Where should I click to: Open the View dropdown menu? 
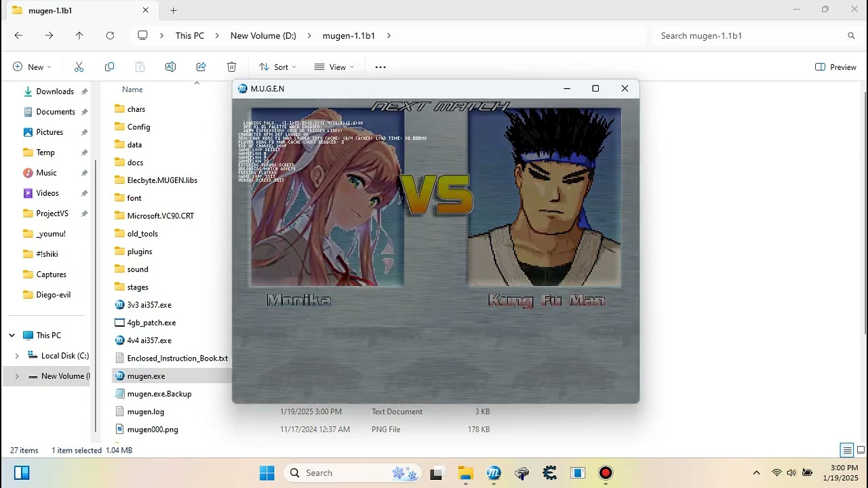pos(334,67)
